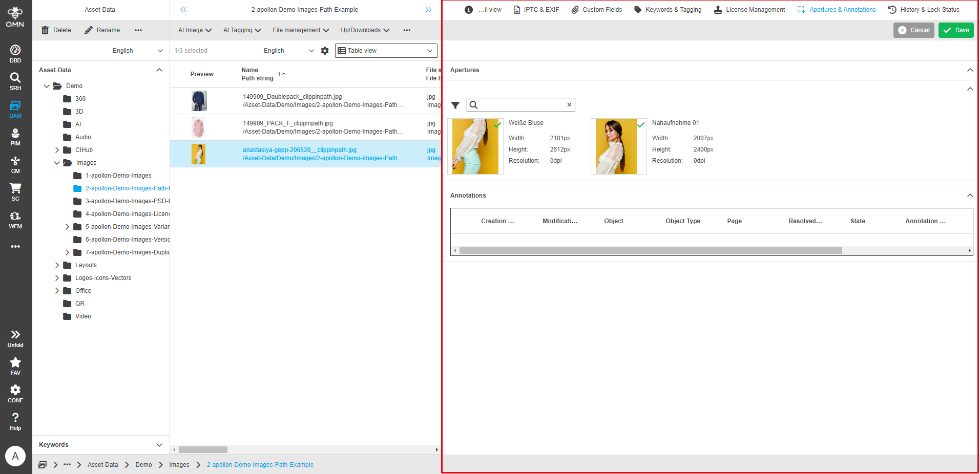Toggle the Nahaufnahme 01 aperture checkmark
980x474 pixels.
coord(640,125)
